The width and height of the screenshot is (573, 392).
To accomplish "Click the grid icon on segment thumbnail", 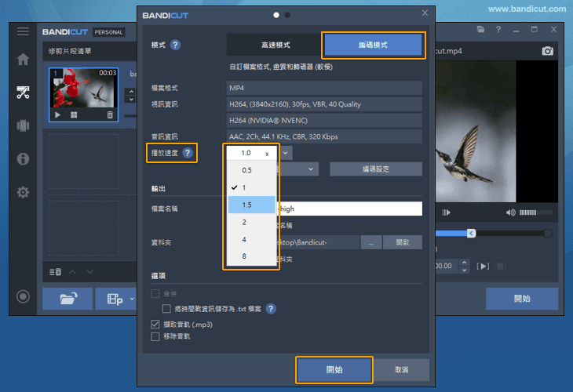I will (74, 115).
